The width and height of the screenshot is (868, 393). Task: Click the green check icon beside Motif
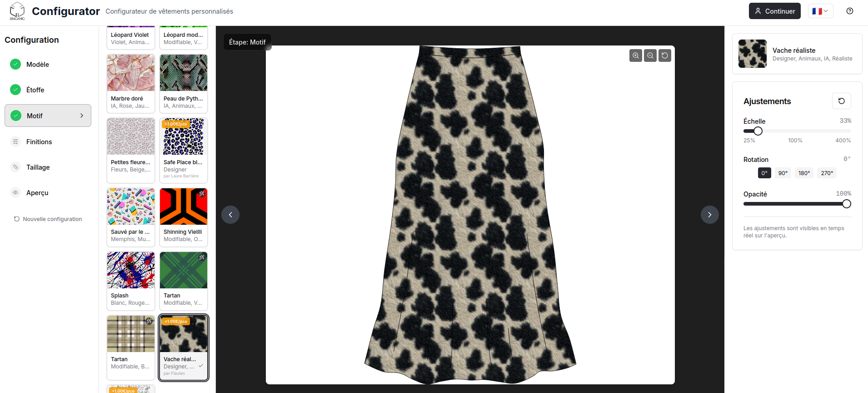click(16, 116)
